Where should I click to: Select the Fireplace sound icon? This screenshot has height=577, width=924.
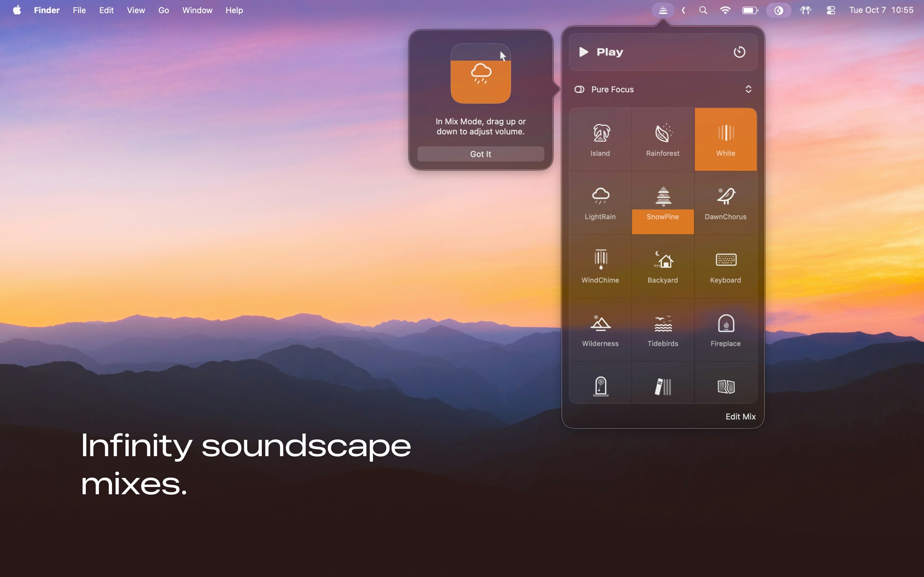tap(725, 329)
